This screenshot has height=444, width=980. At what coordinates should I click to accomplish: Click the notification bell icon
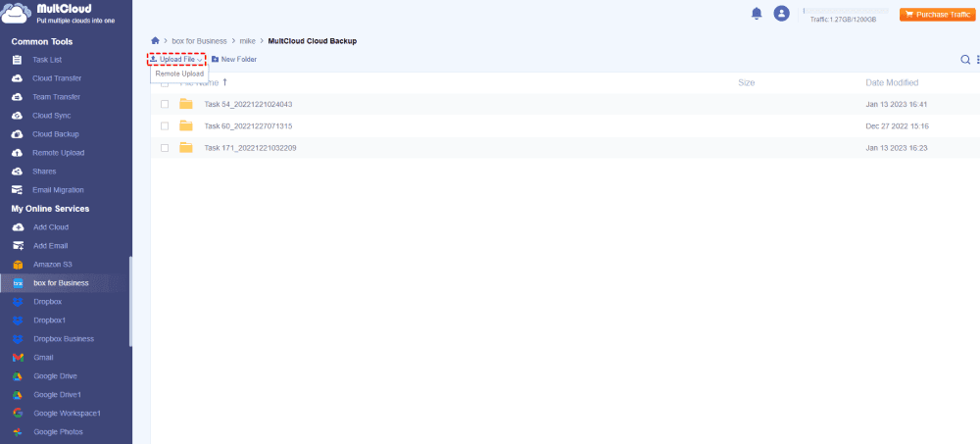tap(757, 13)
